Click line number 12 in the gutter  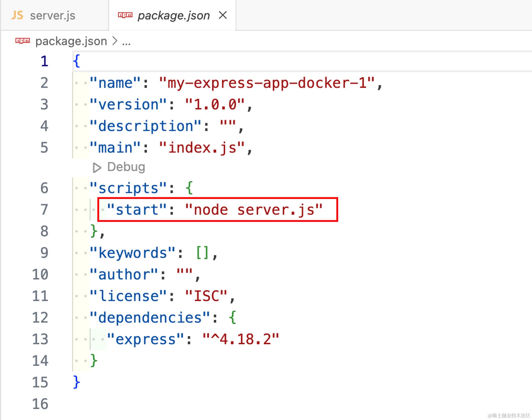coord(40,317)
